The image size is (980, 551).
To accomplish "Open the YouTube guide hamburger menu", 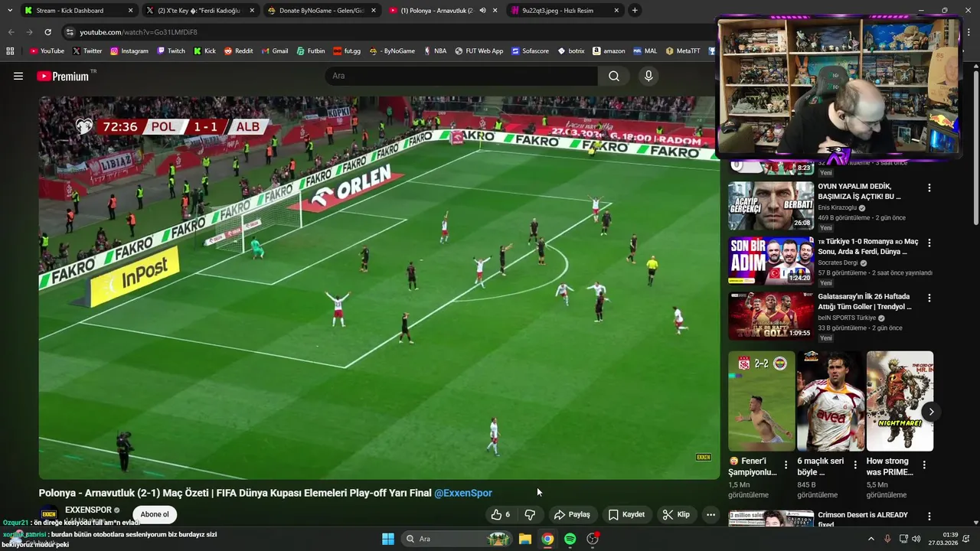I will (18, 76).
